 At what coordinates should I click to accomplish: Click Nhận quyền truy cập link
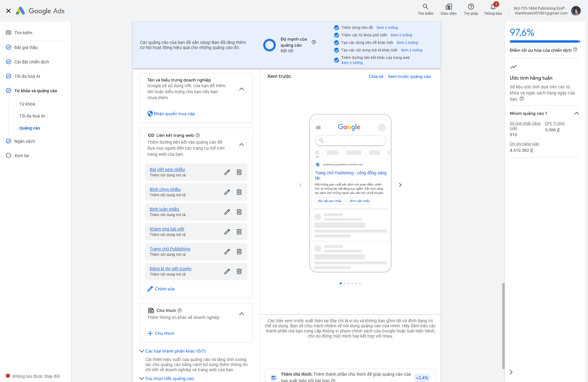tap(171, 114)
